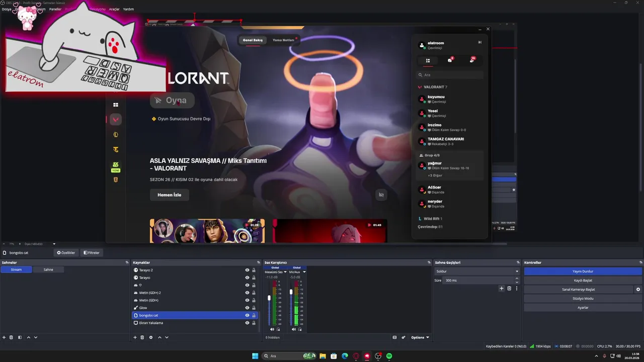Toggle visibility of Metin (GDI+) source
Viewport: 644px width, 362px height.
point(247,300)
